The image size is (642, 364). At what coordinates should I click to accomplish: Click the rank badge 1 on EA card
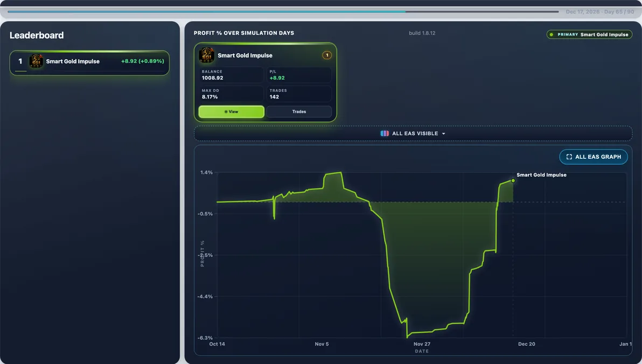pyautogui.click(x=327, y=55)
